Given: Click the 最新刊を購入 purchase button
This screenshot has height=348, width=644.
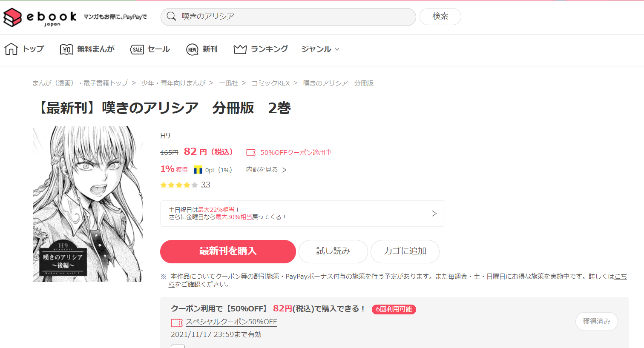Looking at the screenshot, I should (x=228, y=251).
